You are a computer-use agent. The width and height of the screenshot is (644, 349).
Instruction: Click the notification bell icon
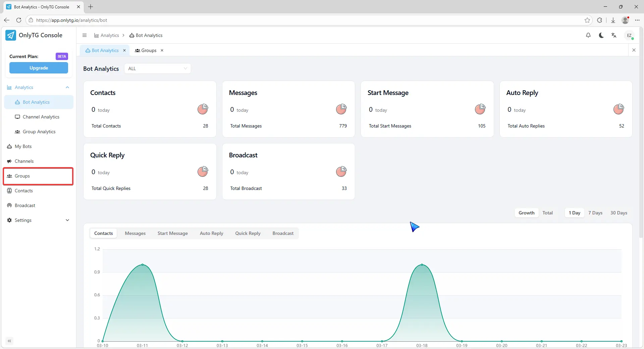588,35
